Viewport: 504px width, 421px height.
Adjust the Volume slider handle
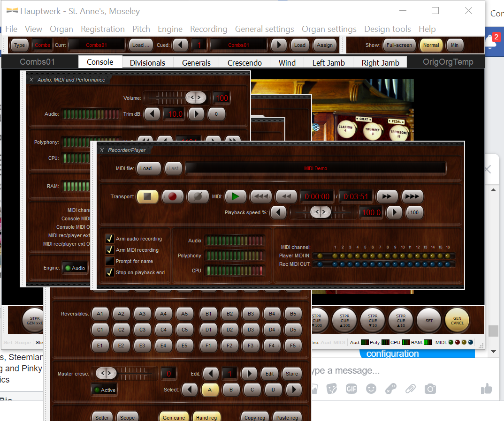pyautogui.click(x=196, y=98)
